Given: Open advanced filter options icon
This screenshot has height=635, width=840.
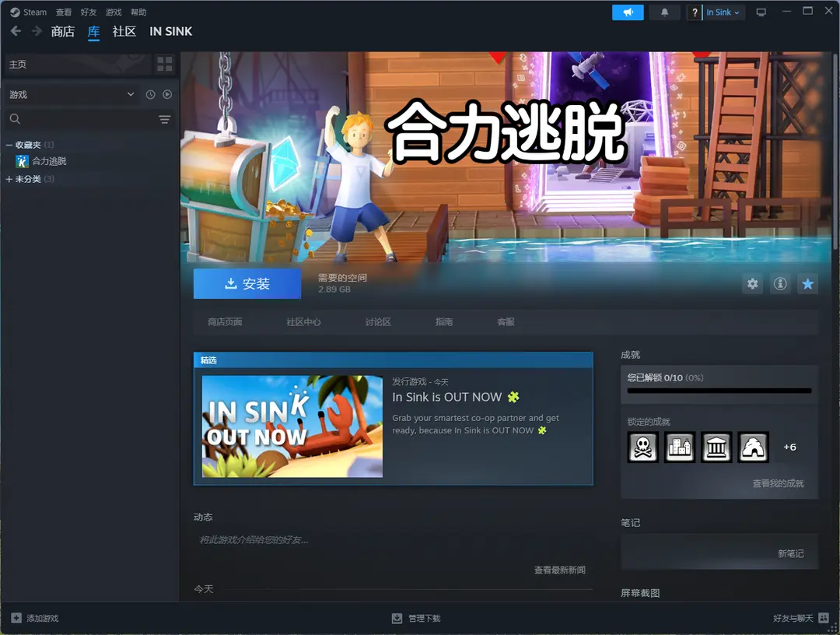Looking at the screenshot, I should [164, 119].
